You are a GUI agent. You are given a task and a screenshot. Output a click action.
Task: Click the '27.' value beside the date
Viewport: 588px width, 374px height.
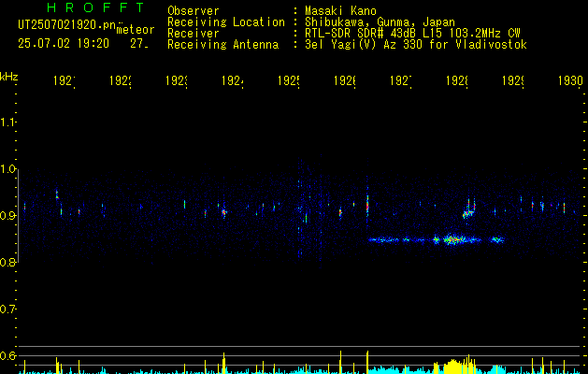point(139,44)
